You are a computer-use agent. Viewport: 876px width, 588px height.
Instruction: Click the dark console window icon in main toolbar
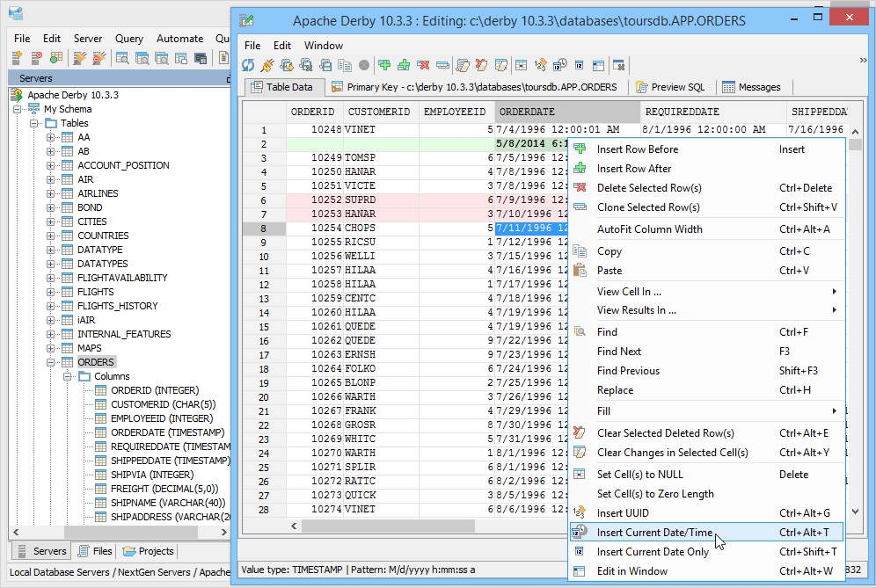pyautogui.click(x=201, y=57)
